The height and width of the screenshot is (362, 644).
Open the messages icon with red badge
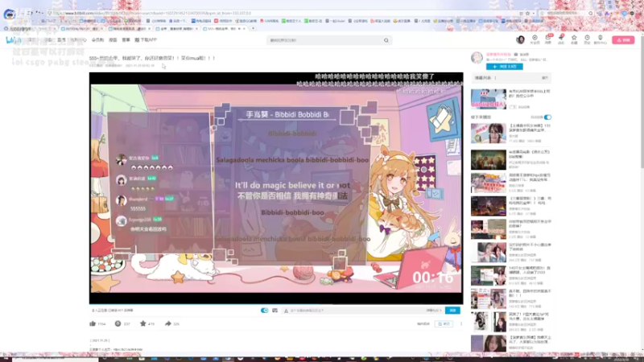(x=548, y=39)
